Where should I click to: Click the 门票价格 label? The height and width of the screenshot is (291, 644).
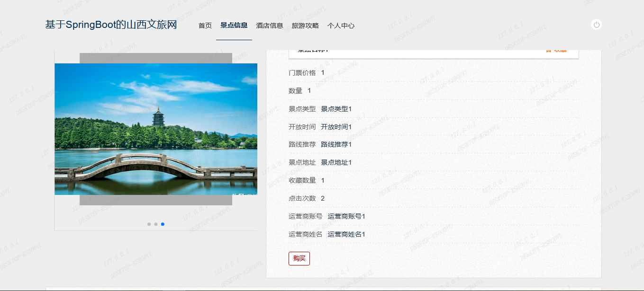(302, 73)
